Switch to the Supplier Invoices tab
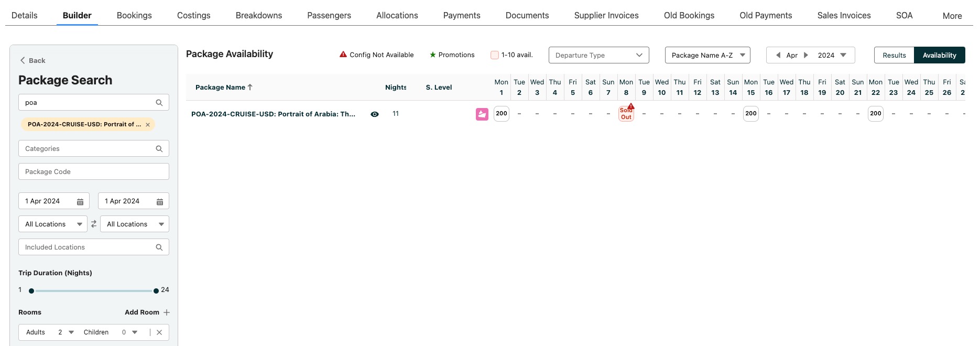Viewport: 980px width, 346px height. pyautogui.click(x=606, y=15)
